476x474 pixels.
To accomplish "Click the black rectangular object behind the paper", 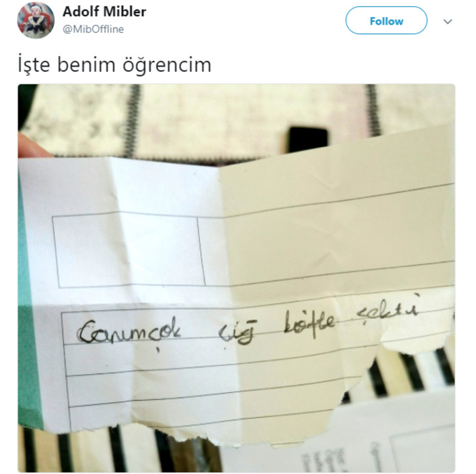I will pyautogui.click(x=308, y=140).
